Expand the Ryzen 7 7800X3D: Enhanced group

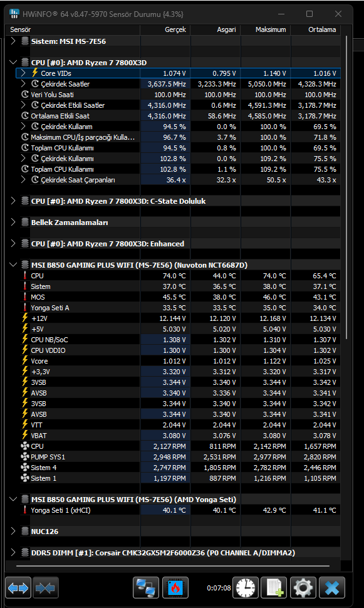coord(13,243)
